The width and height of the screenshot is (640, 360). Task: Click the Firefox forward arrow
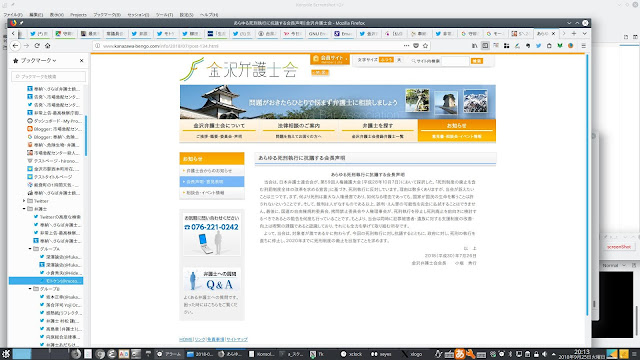point(27,46)
